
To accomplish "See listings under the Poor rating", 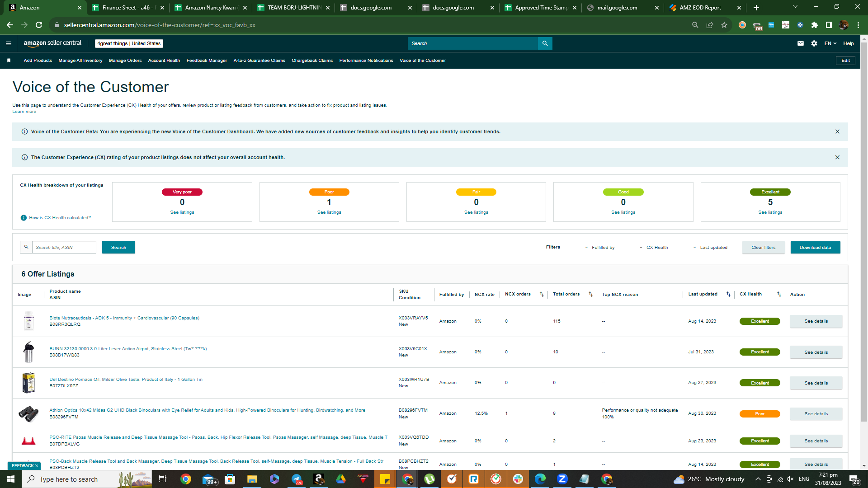I will coord(329,212).
